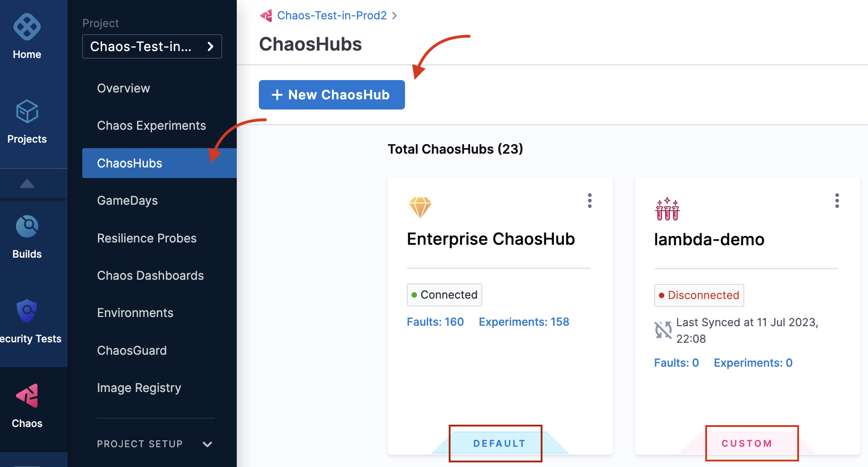Navigate to Resilience Probes
The image size is (868, 467).
click(x=147, y=238)
